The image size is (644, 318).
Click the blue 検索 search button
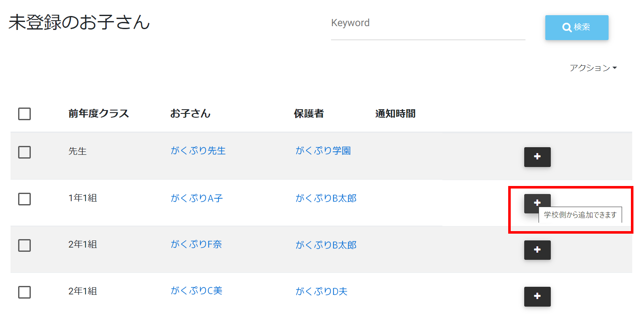tap(577, 27)
